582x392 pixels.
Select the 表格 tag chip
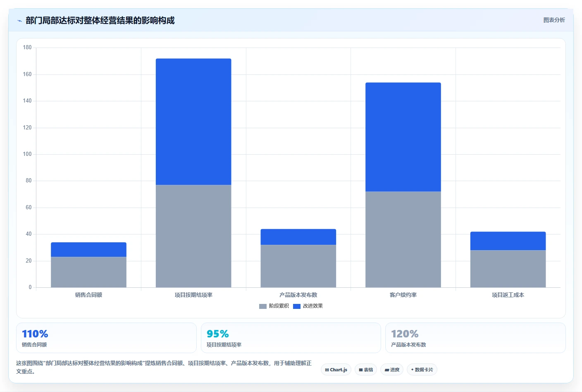[366, 370]
